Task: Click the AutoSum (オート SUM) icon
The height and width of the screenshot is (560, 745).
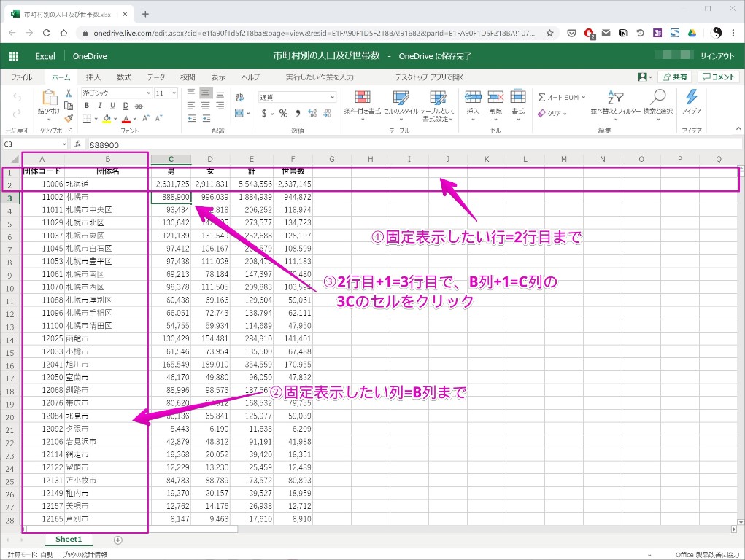Action: coord(558,97)
